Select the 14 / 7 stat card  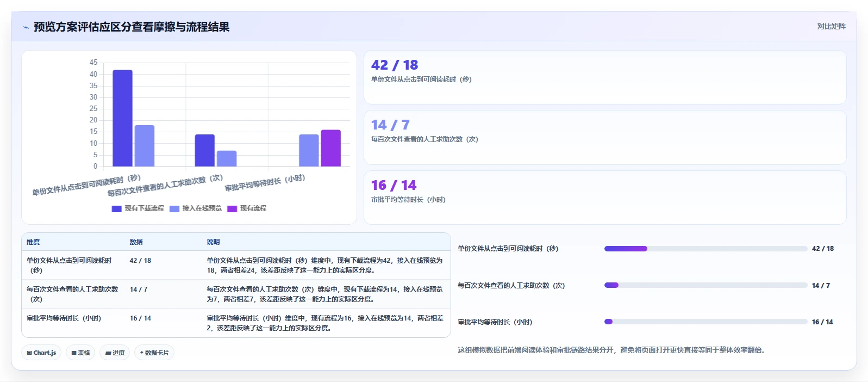pos(605,137)
